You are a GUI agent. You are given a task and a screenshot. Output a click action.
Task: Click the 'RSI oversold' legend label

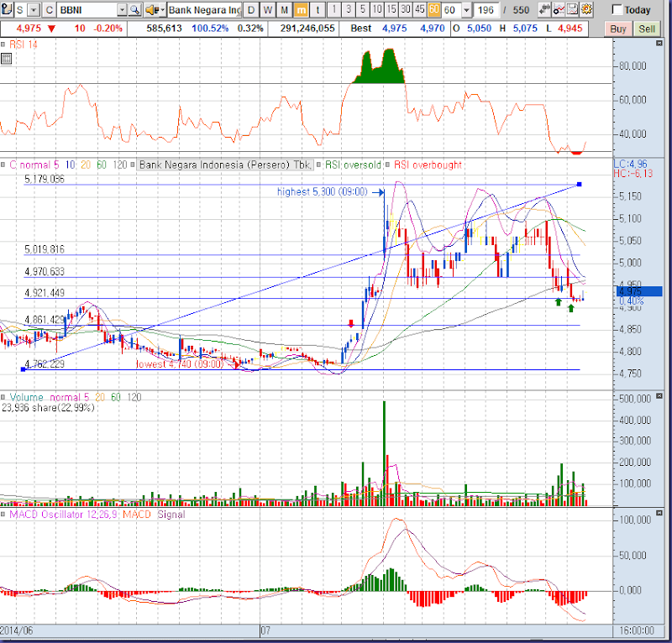pos(353,165)
